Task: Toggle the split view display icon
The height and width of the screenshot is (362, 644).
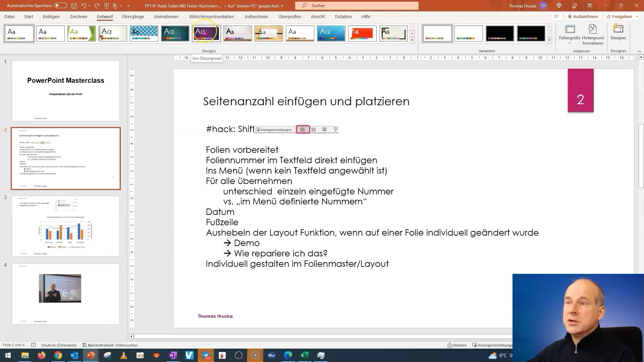Action: click(324, 129)
